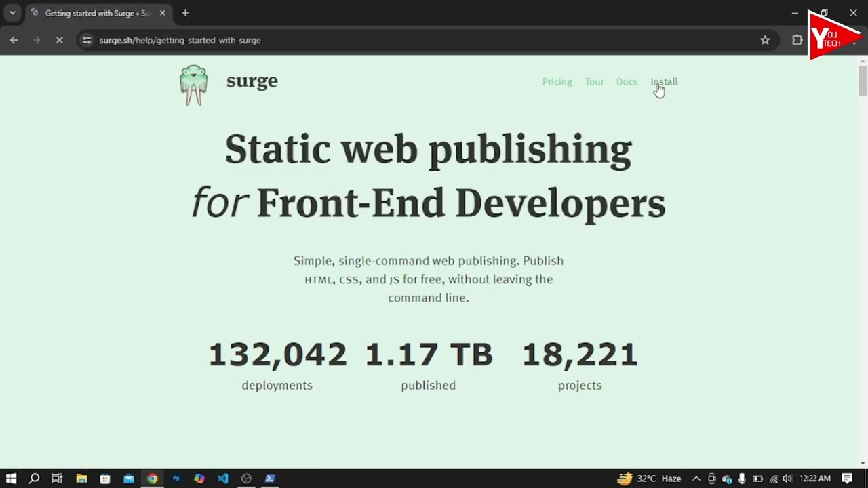
Task: Open Task View on the taskbar
Action: coord(57,479)
